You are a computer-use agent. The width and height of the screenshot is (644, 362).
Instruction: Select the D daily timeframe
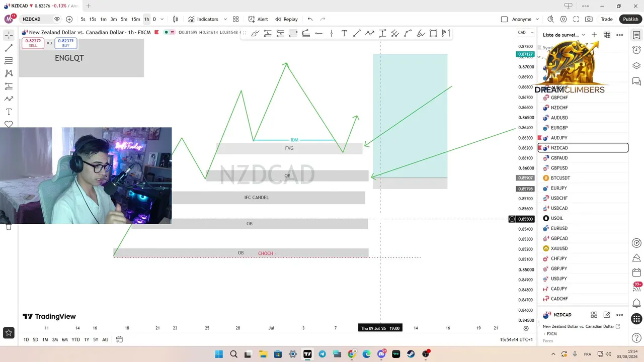pos(154,19)
